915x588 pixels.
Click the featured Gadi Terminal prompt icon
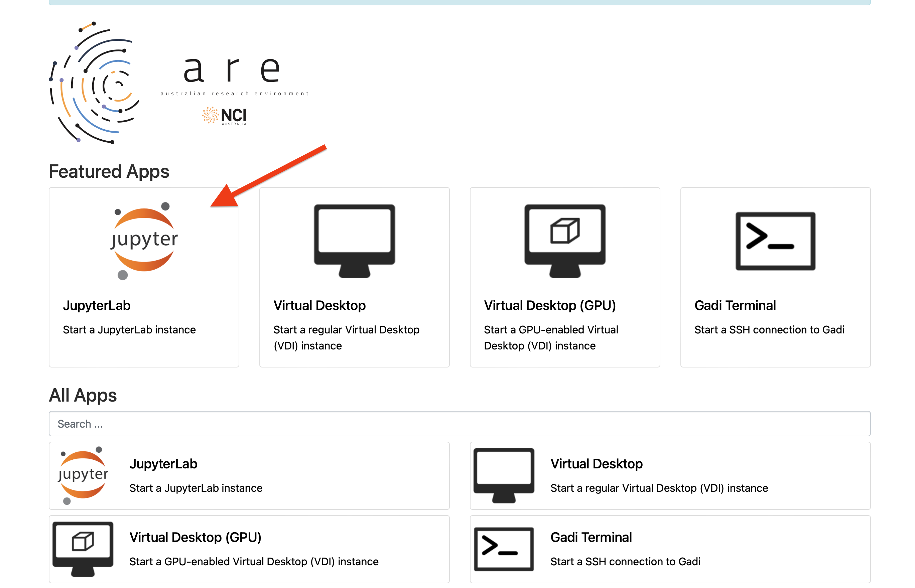point(775,241)
